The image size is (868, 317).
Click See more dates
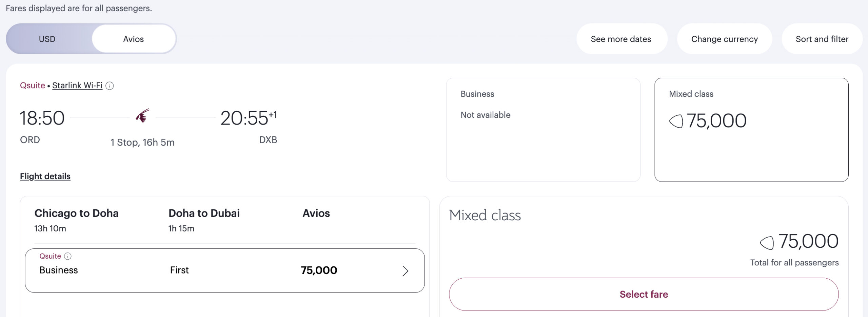622,39
